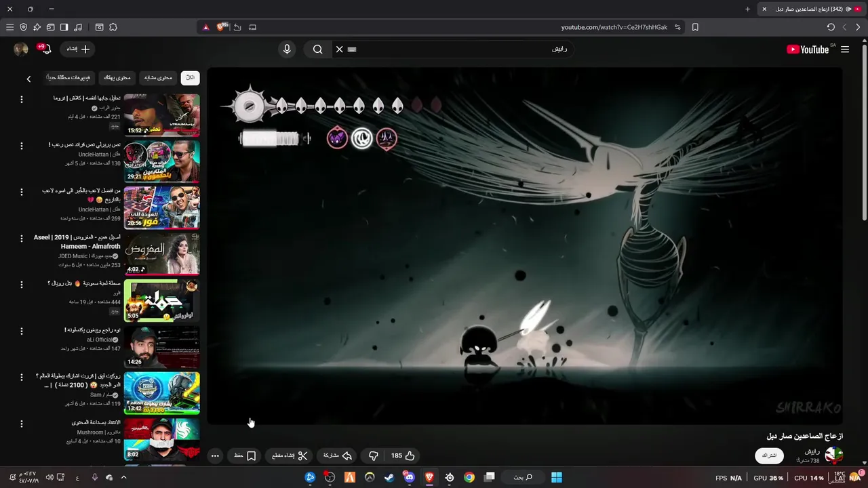
Task: Select the محتوى مشابه filter chip
Action: (x=158, y=78)
